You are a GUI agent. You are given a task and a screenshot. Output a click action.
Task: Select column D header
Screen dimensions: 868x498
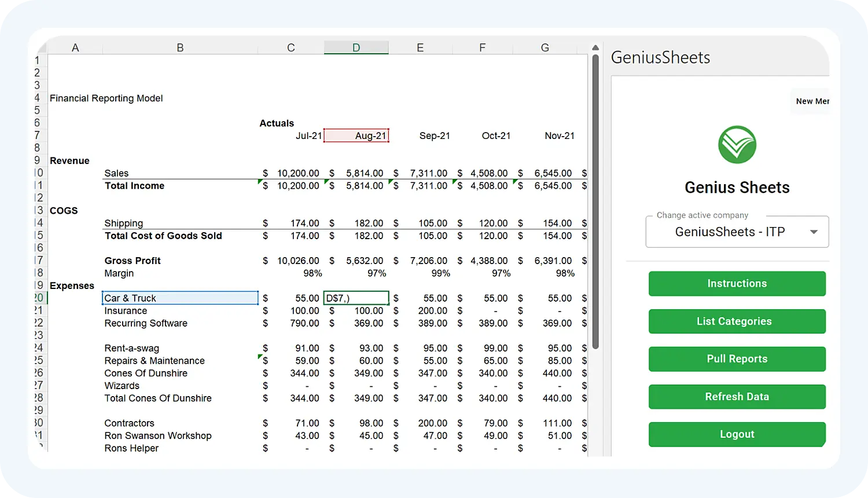356,48
